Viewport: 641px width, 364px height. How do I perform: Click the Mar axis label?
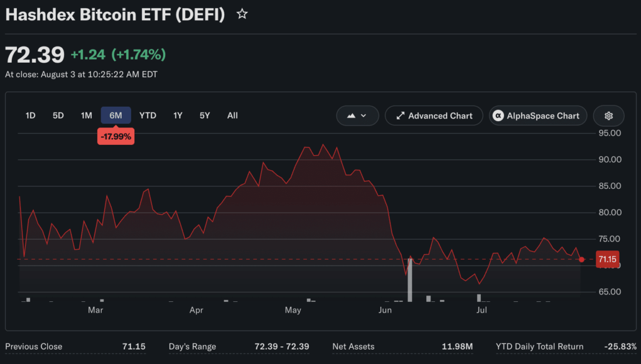coord(95,310)
